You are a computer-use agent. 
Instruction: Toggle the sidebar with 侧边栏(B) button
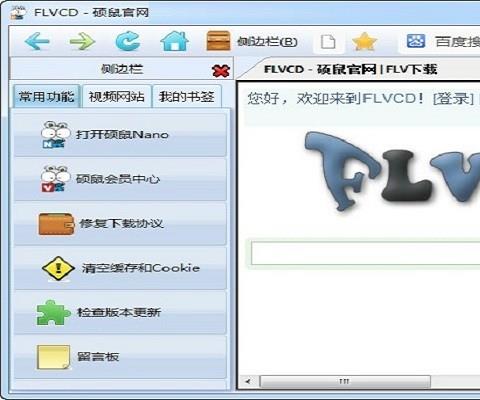click(x=252, y=41)
